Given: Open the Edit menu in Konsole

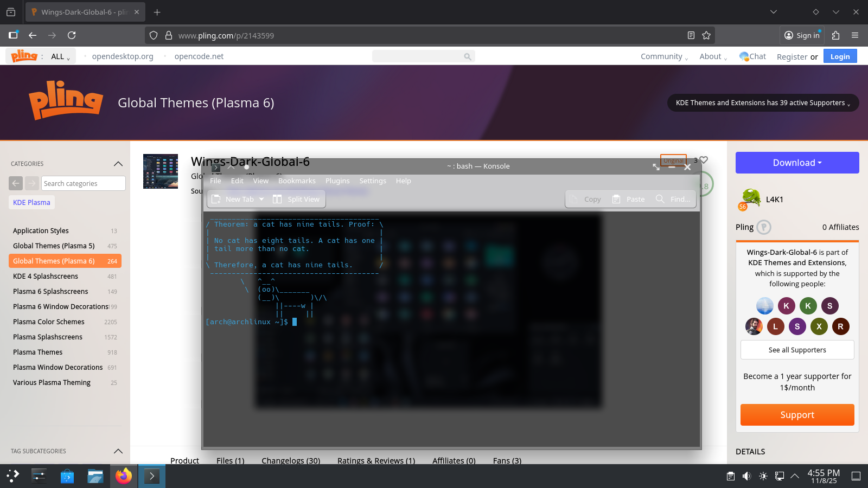Looking at the screenshot, I should click(237, 181).
